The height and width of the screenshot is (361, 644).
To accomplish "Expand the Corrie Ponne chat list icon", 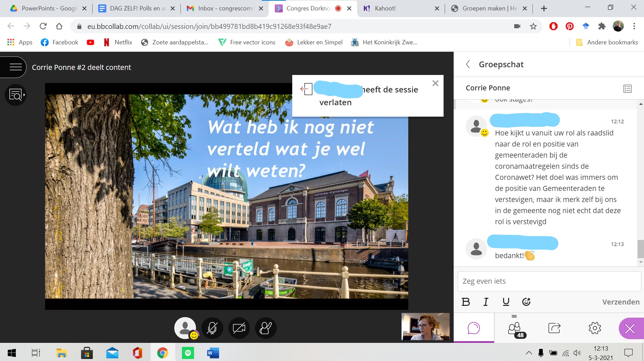I will 627,88.
